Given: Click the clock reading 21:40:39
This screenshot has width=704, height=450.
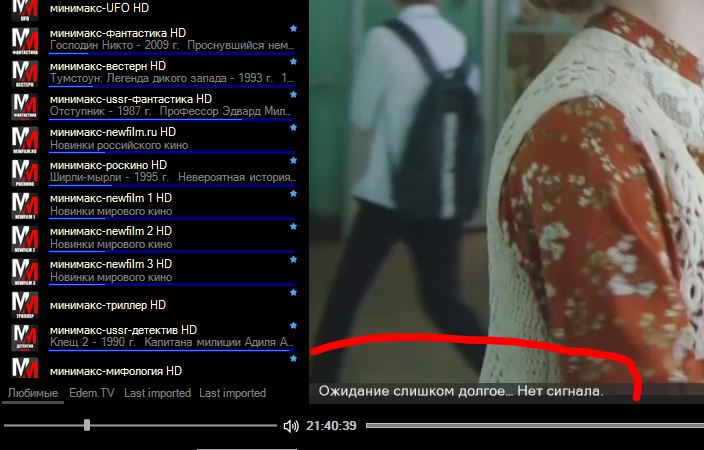Looking at the screenshot, I should [331, 426].
